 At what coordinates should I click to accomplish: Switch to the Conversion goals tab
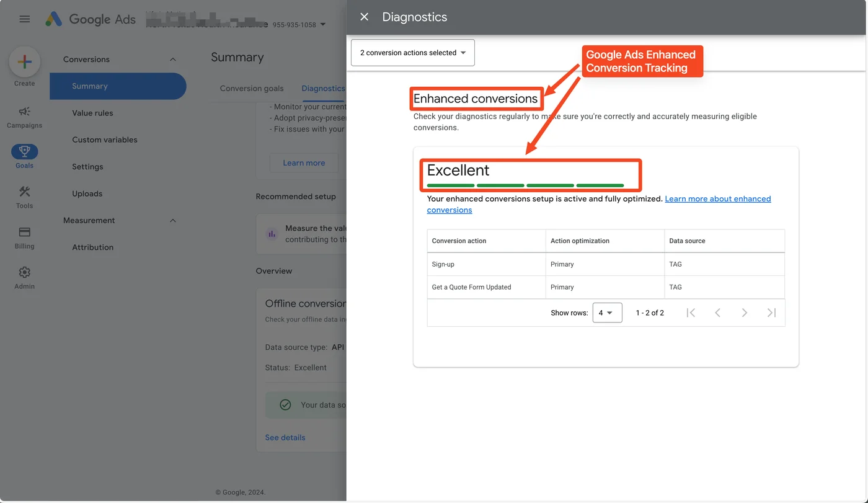coord(251,88)
